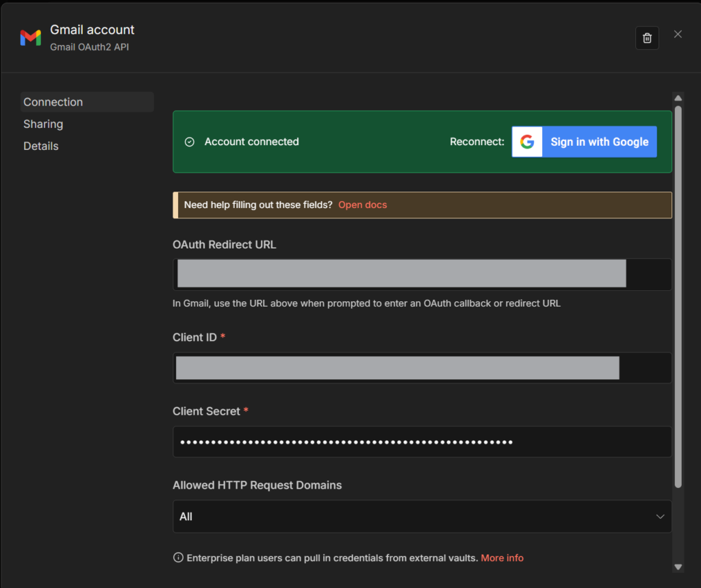701x588 pixels.
Task: Click the Gmail envelope logo icon
Action: tap(30, 38)
